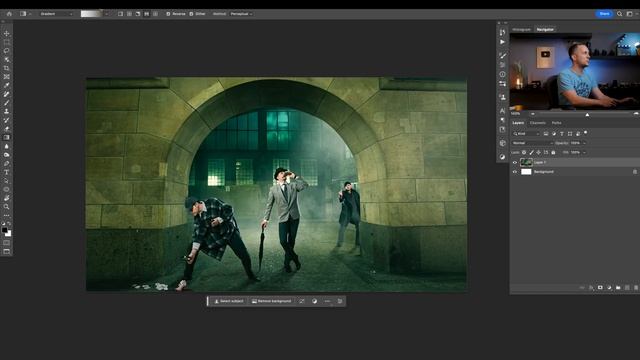Click Remove background in contextual bar

(x=271, y=301)
